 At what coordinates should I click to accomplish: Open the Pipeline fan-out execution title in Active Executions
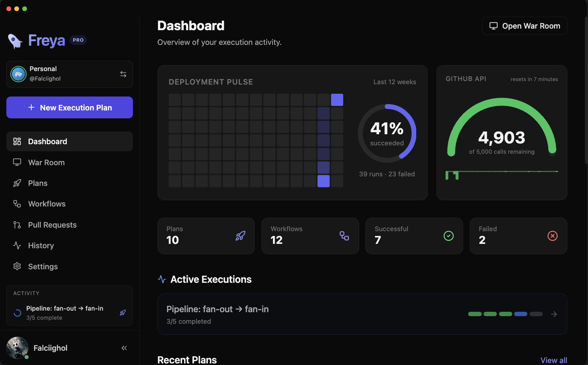pyautogui.click(x=217, y=309)
